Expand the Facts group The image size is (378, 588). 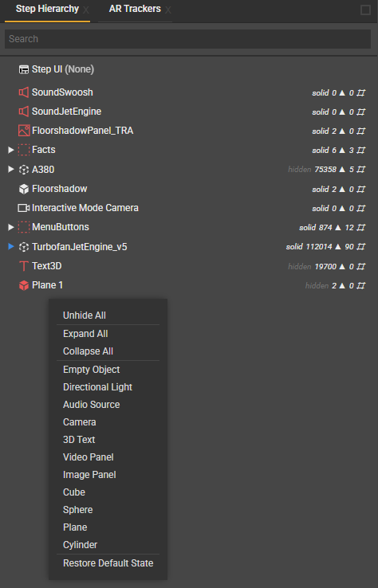11,150
